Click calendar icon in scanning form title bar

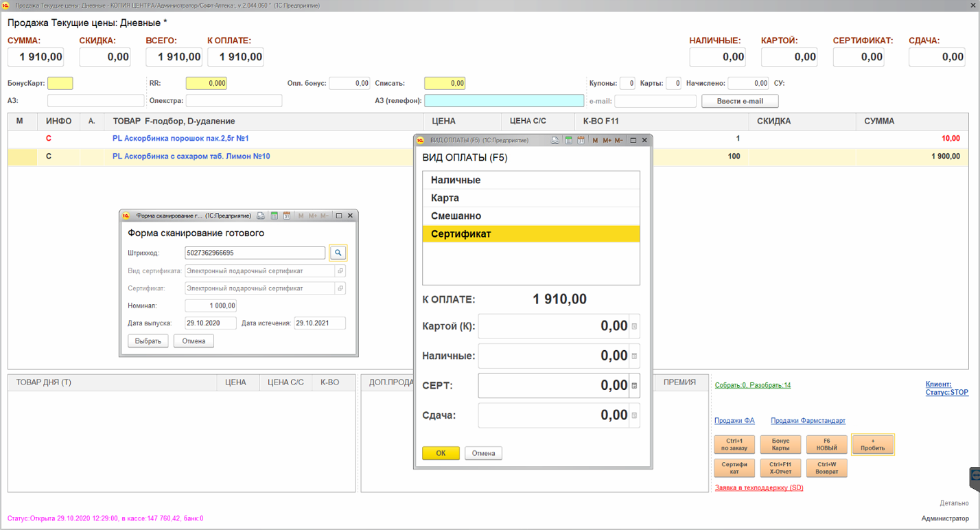(286, 216)
